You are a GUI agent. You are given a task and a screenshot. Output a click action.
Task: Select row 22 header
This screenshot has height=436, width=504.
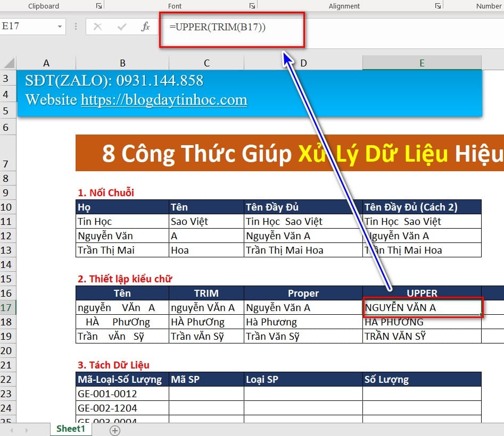pyautogui.click(x=7, y=380)
